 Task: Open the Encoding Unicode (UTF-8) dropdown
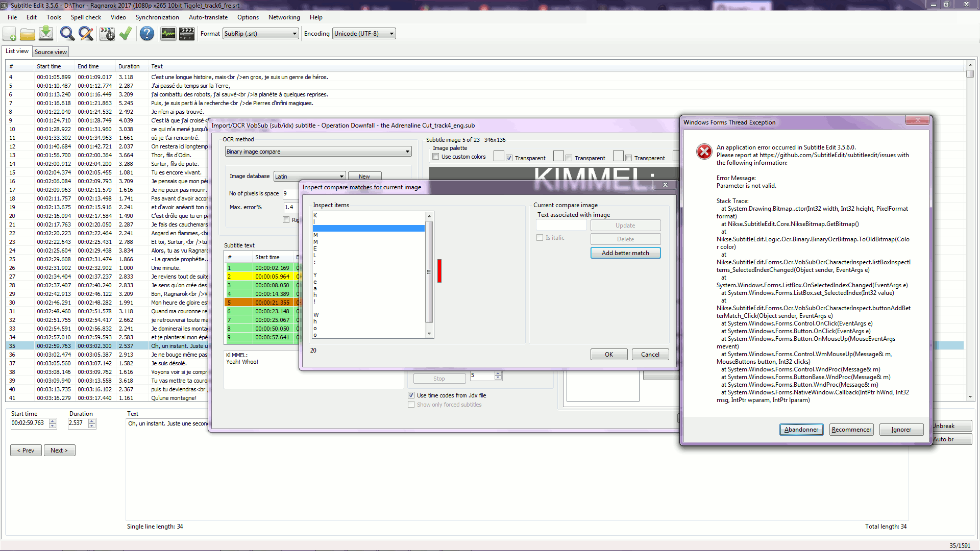click(x=364, y=34)
